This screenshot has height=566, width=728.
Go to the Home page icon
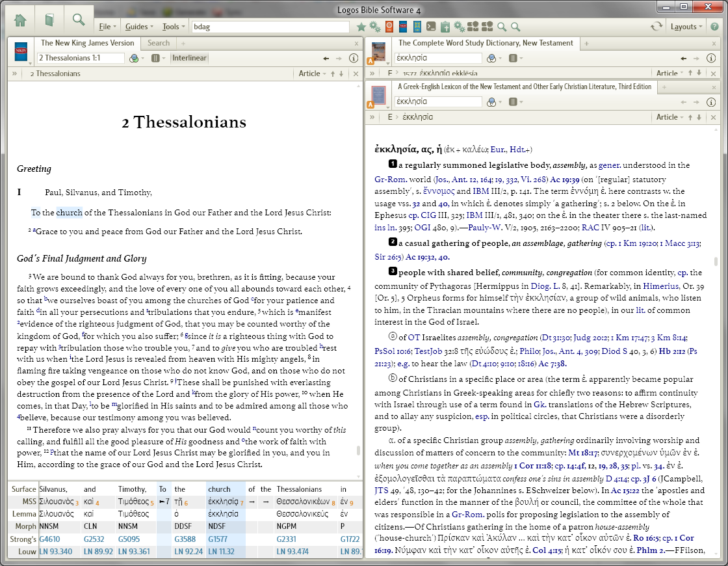pyautogui.click(x=20, y=20)
